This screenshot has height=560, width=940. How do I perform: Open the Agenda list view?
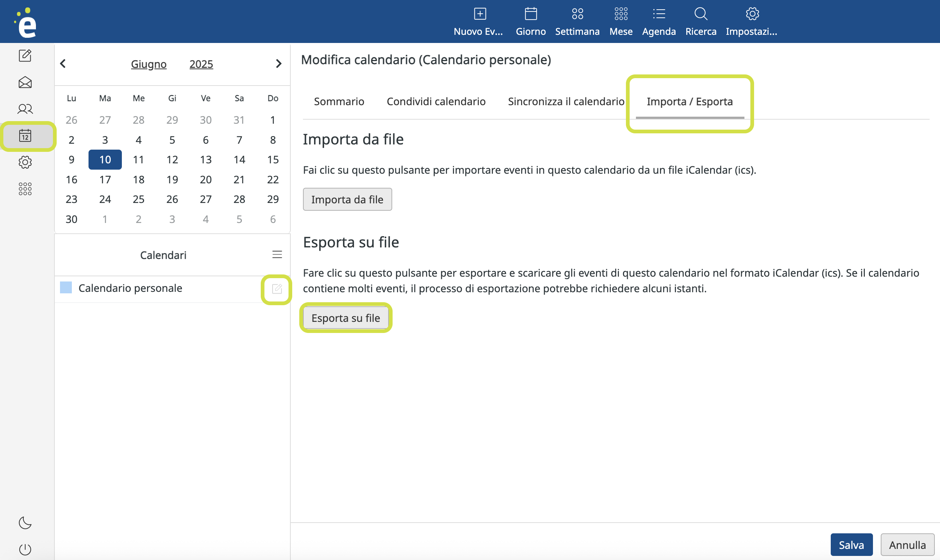pyautogui.click(x=659, y=22)
